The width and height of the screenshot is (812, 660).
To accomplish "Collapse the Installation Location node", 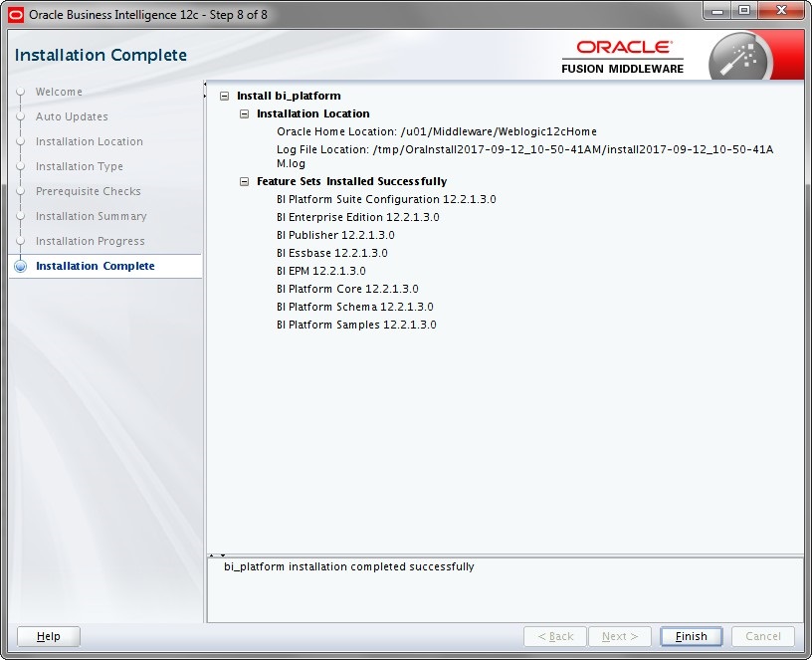I will pyautogui.click(x=244, y=113).
